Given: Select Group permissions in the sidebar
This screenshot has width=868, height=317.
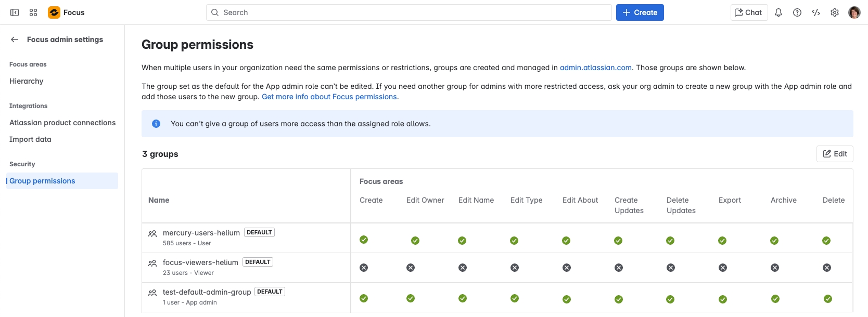Looking at the screenshot, I should [x=62, y=181].
